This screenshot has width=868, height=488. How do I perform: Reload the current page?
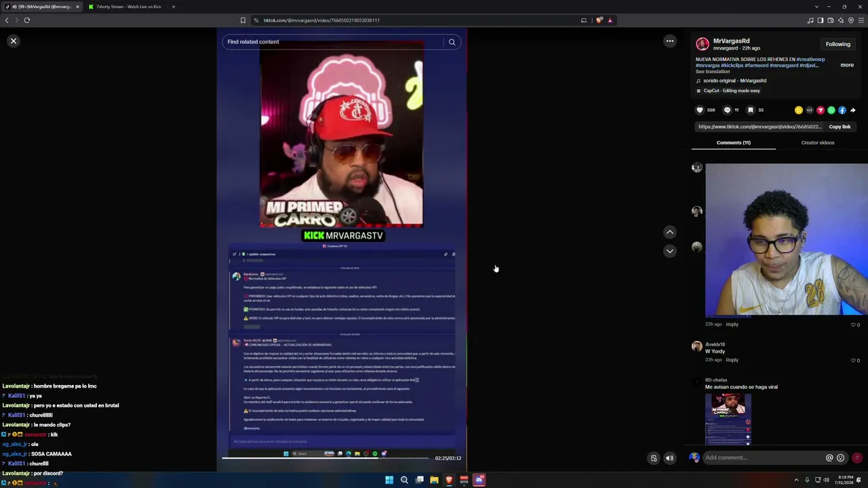[x=27, y=20]
